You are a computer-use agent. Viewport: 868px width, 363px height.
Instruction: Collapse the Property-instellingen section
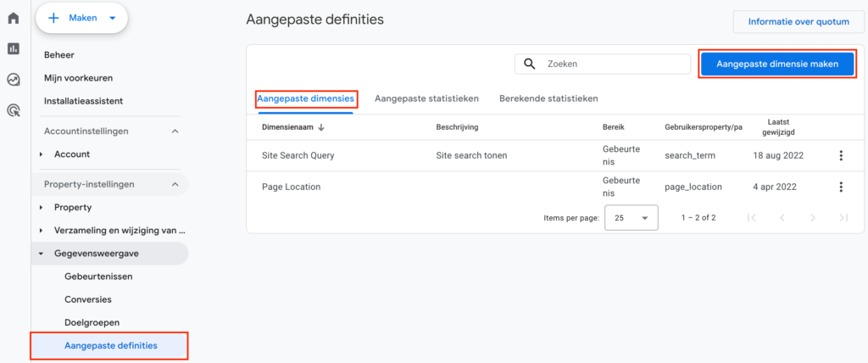pos(175,184)
